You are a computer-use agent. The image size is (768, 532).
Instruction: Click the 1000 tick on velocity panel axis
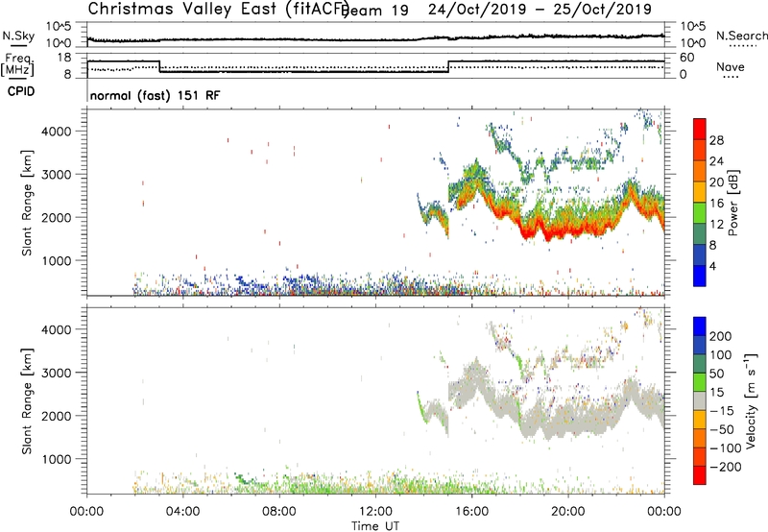(x=56, y=459)
